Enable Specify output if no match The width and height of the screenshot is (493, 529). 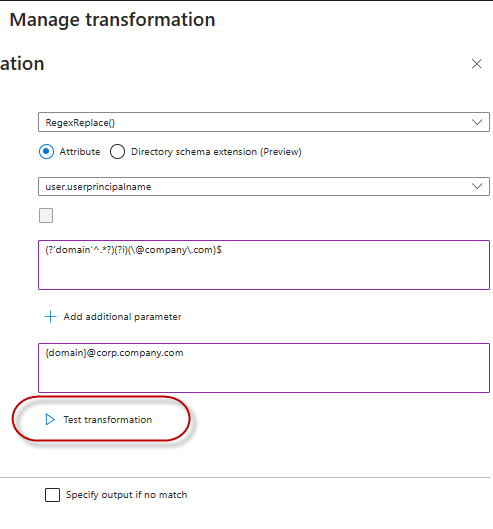[x=52, y=495]
